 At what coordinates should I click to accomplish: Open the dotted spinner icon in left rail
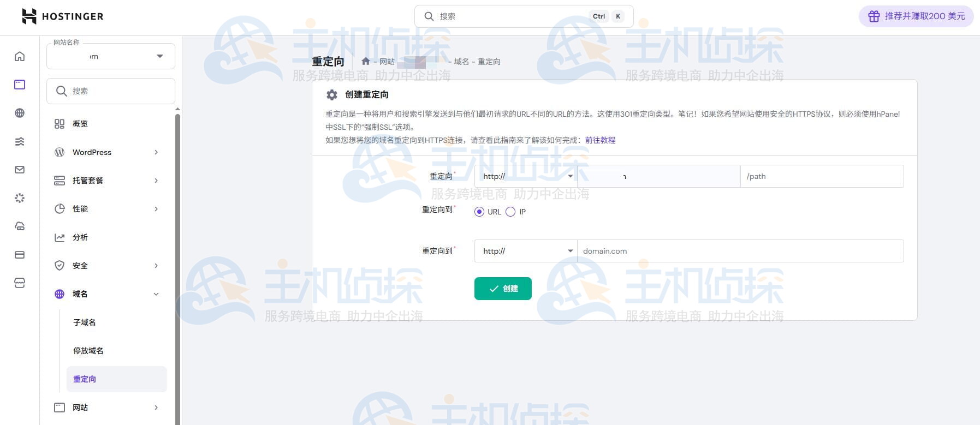pos(20,198)
